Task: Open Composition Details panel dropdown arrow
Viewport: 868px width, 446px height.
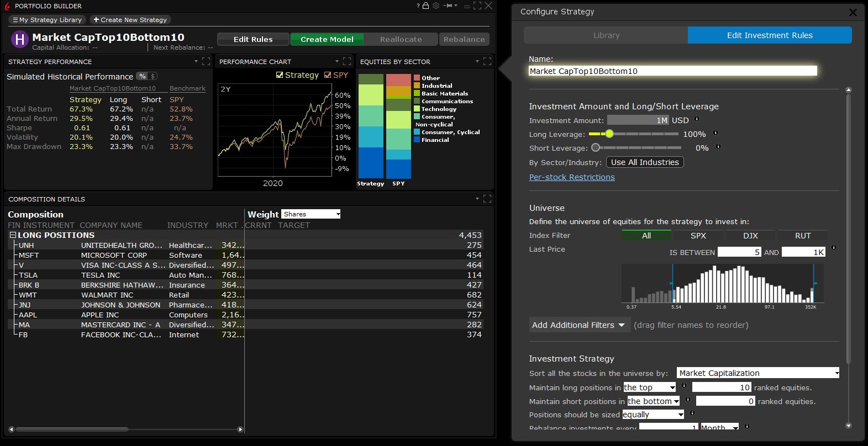Action: click(477, 199)
